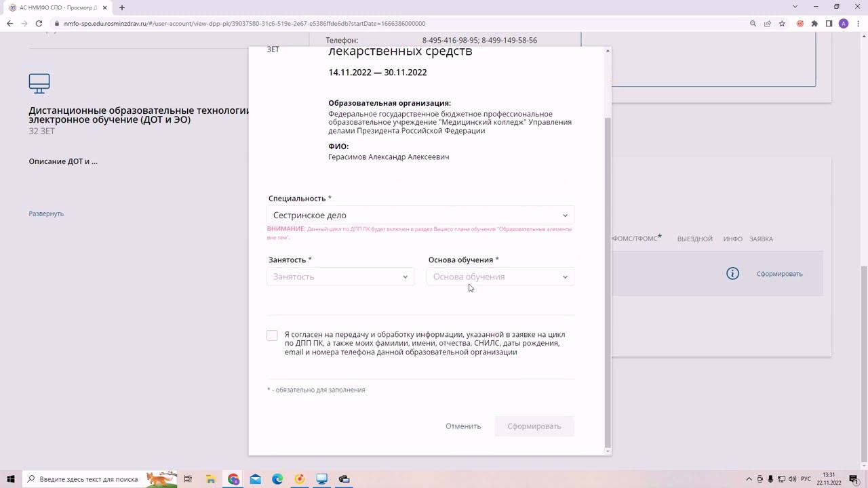Open the orange music app in taskbar
The image size is (868, 488).
pyautogui.click(x=300, y=479)
